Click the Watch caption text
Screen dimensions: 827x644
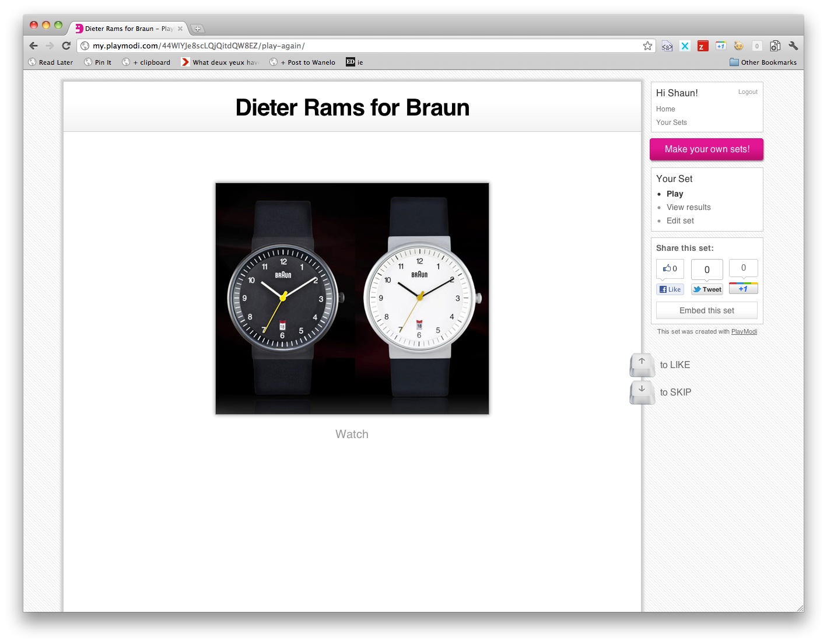352,434
